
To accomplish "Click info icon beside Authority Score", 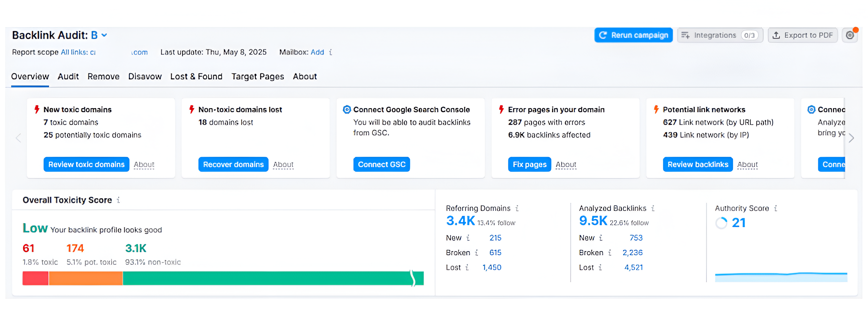I will [775, 209].
